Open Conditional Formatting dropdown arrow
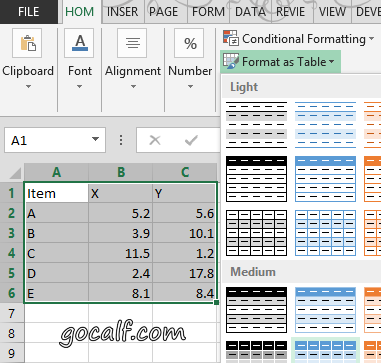This screenshot has width=381, height=363. pyautogui.click(x=371, y=39)
